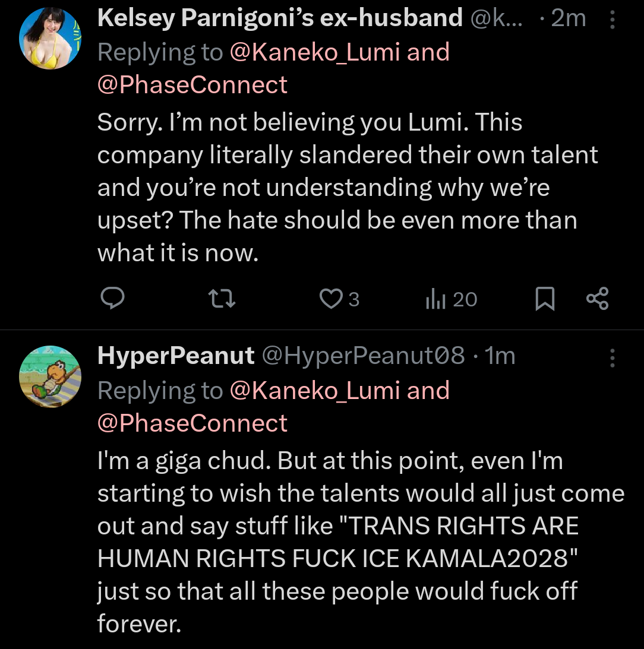Open the 2m timestamp of first tweet

click(568, 18)
